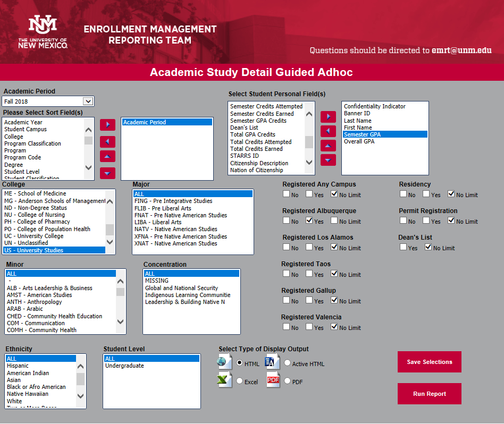This screenshot has height=424, width=504.
Task: Check Yes for Residency
Action: 426,194
